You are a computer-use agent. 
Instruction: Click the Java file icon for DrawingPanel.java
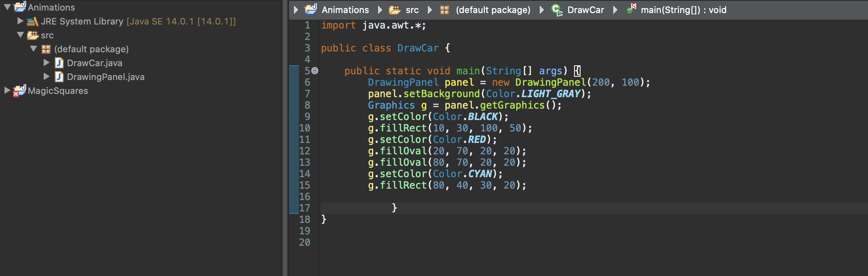[x=59, y=77]
